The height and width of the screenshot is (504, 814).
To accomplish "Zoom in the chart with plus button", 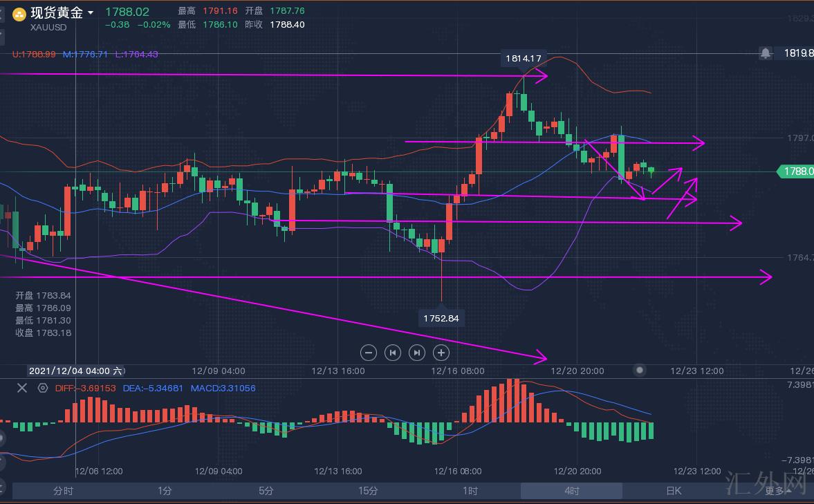I will 441,353.
